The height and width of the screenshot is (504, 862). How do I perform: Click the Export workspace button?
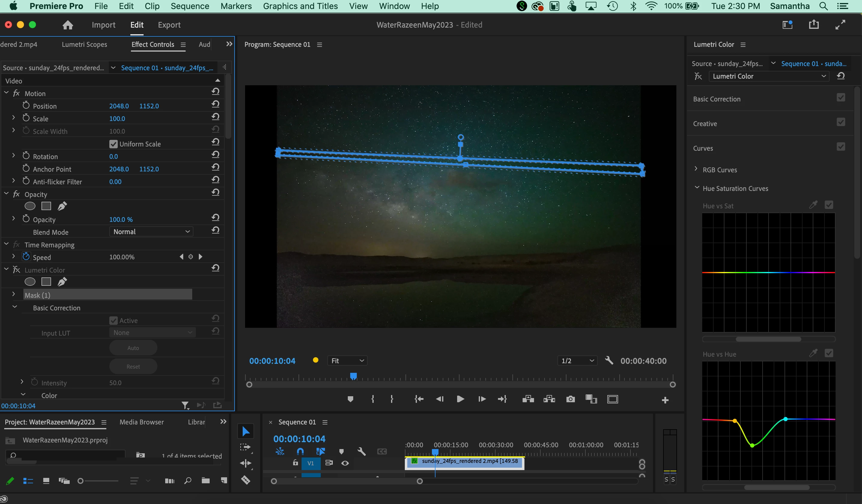coord(169,25)
